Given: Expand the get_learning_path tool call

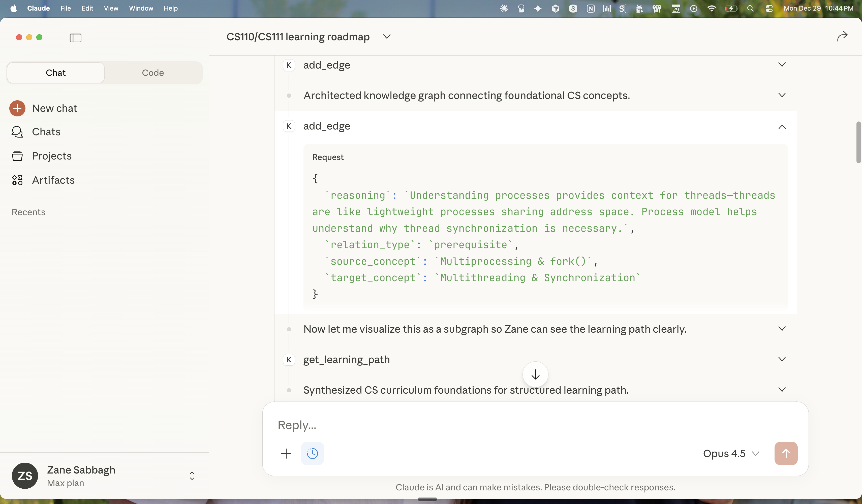Looking at the screenshot, I should click(x=782, y=359).
